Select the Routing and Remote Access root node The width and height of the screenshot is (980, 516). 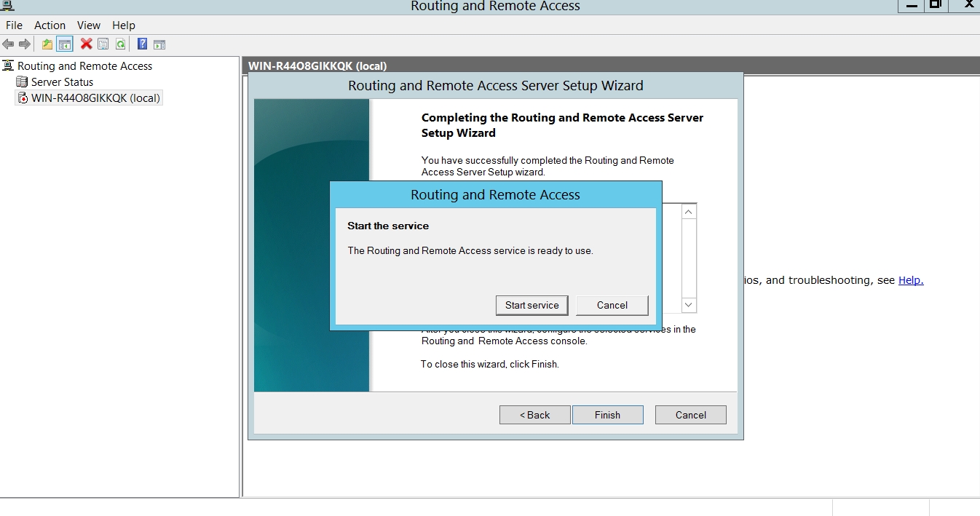[84, 66]
